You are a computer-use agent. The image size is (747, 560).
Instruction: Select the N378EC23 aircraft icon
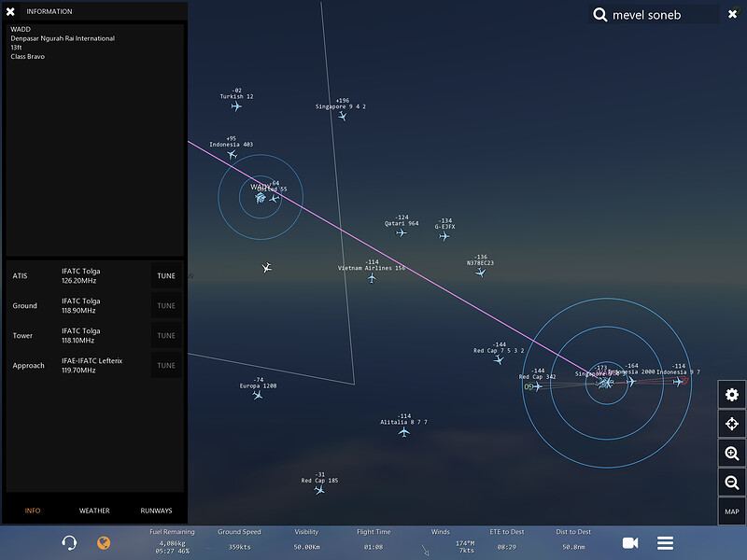pos(480,273)
